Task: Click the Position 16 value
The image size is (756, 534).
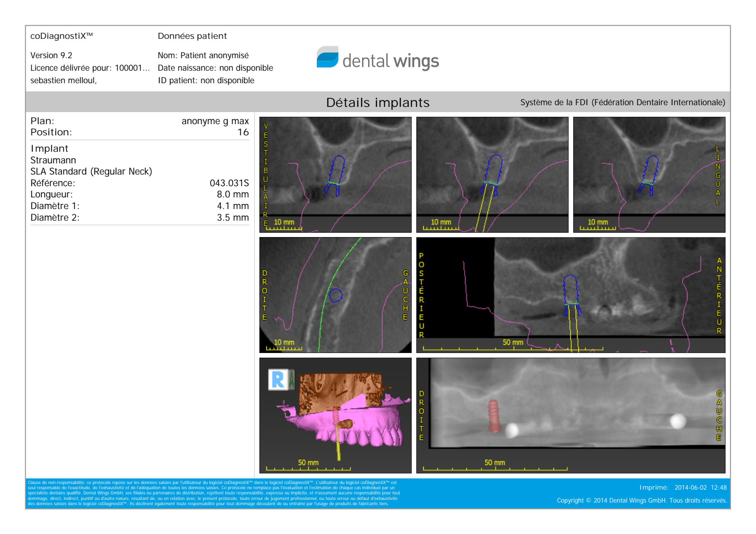Action: tap(243, 132)
